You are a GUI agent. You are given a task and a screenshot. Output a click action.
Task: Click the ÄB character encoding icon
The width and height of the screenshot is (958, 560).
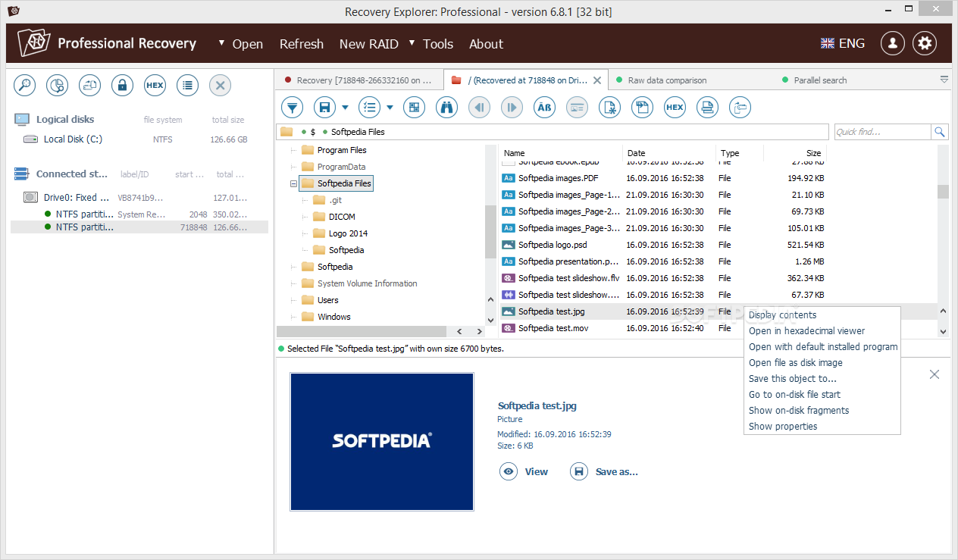tap(544, 108)
